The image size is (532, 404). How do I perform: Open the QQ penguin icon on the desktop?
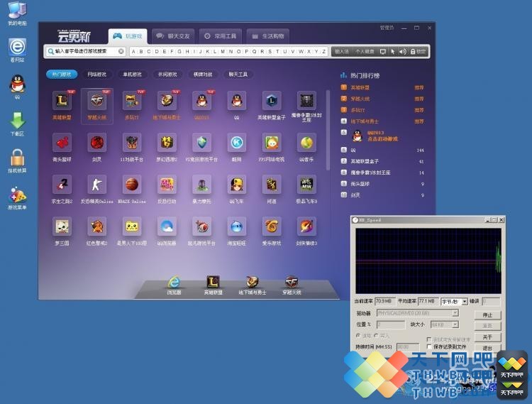pos(17,84)
